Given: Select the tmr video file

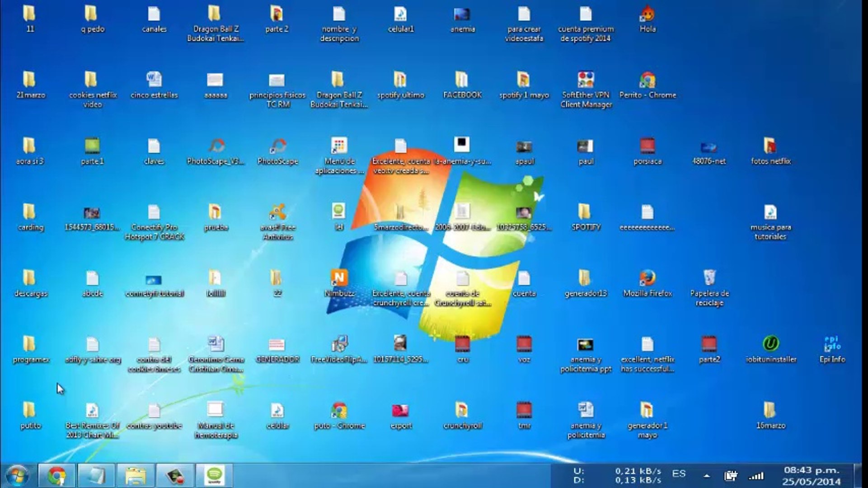Looking at the screenshot, I should 524,416.
